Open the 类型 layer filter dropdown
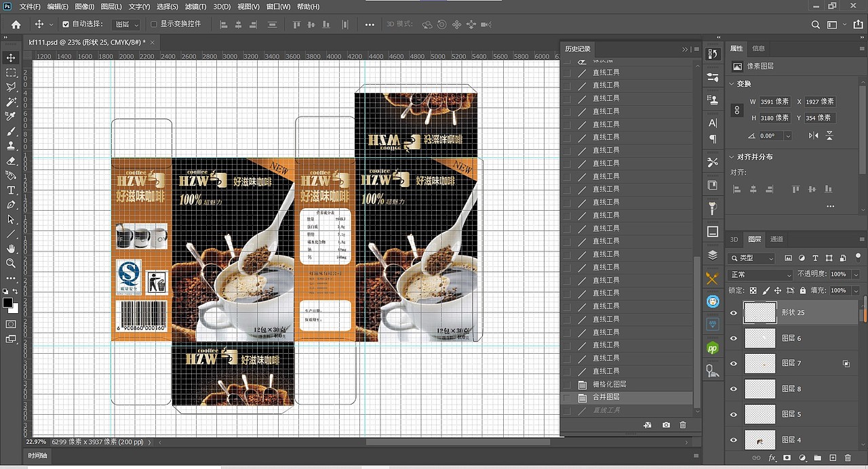Screen dimensions: 868x469 pos(751,258)
